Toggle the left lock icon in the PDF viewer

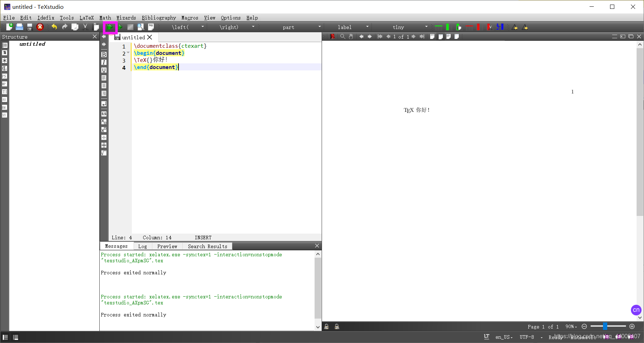tap(327, 327)
